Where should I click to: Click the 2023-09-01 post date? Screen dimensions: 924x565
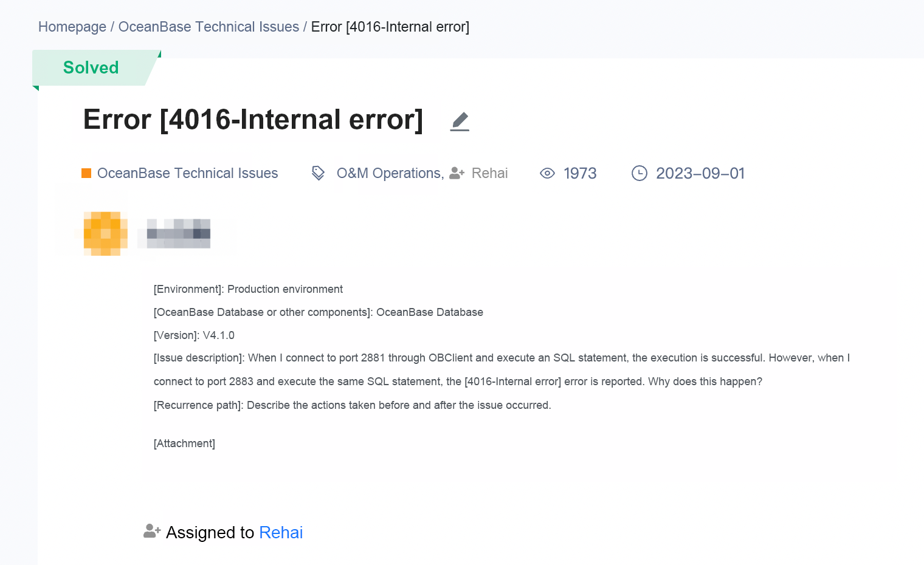pos(700,173)
